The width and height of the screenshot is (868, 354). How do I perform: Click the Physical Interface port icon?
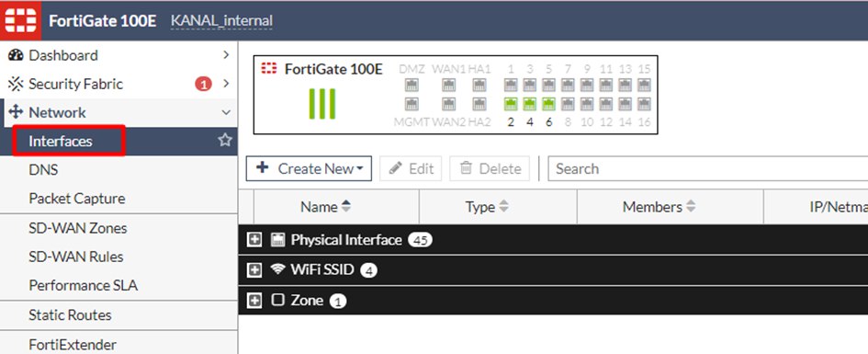[277, 239]
